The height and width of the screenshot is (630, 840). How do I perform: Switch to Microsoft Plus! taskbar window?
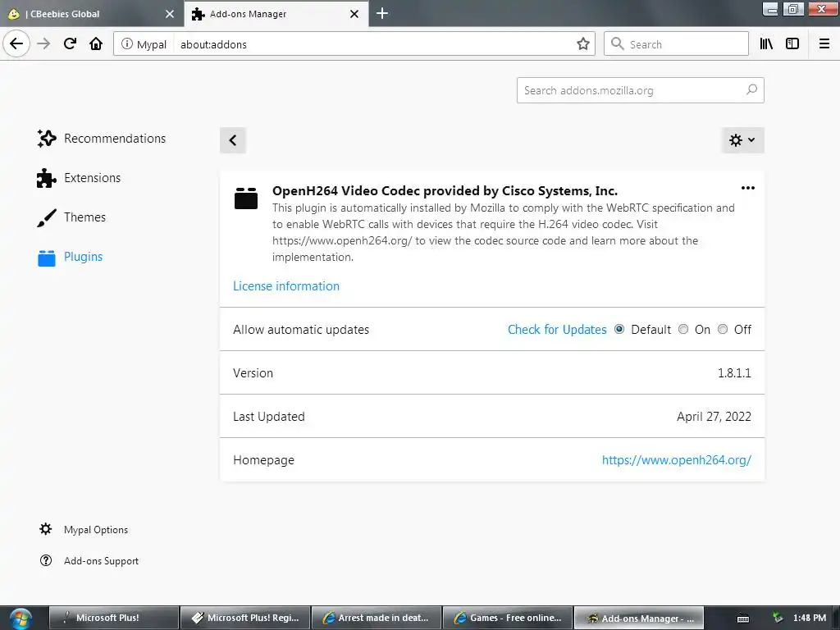113,618
